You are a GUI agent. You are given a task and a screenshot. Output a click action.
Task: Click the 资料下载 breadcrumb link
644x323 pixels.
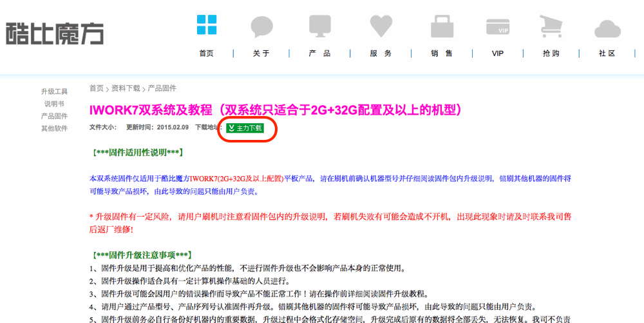point(126,88)
